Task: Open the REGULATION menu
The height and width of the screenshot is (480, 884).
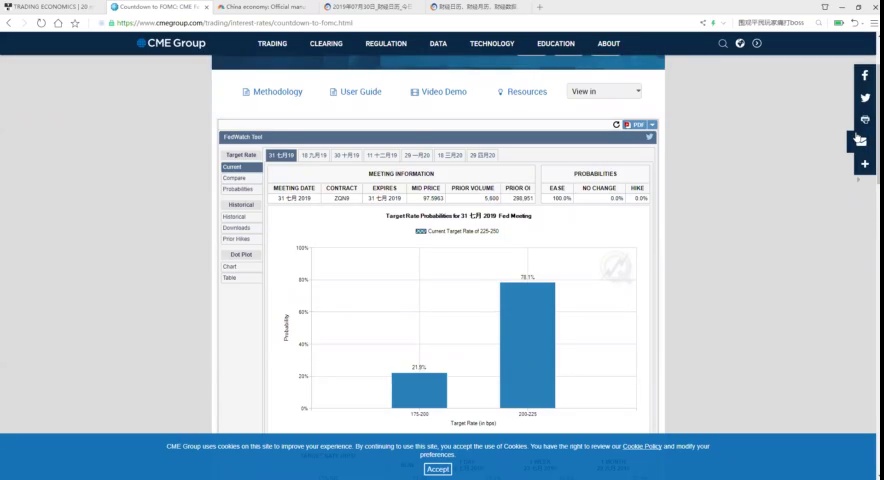Action: coord(386,43)
